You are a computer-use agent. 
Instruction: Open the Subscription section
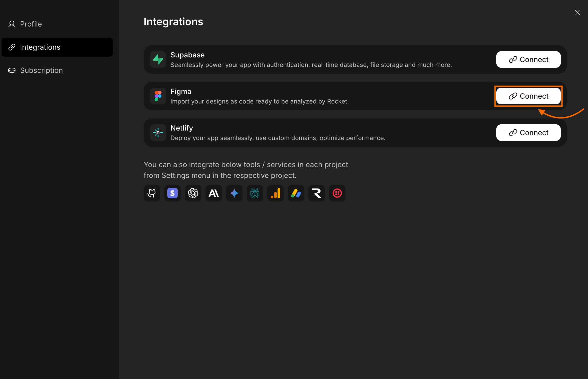pyautogui.click(x=41, y=70)
